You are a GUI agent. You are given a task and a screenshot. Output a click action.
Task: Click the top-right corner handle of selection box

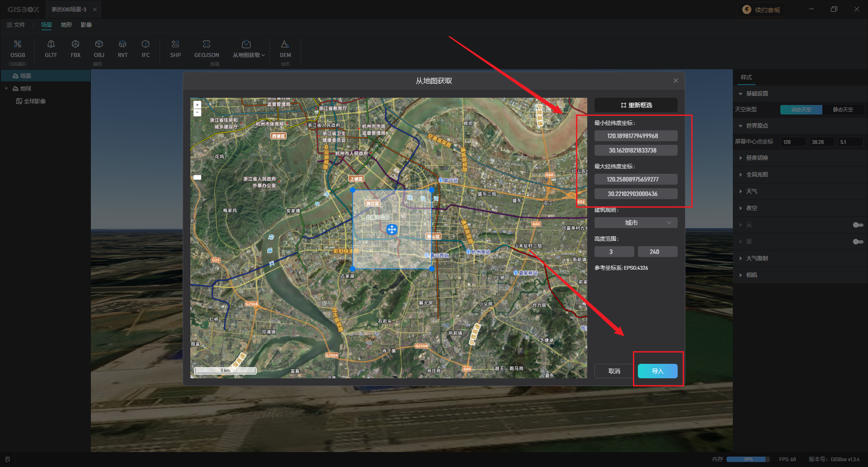click(x=432, y=191)
